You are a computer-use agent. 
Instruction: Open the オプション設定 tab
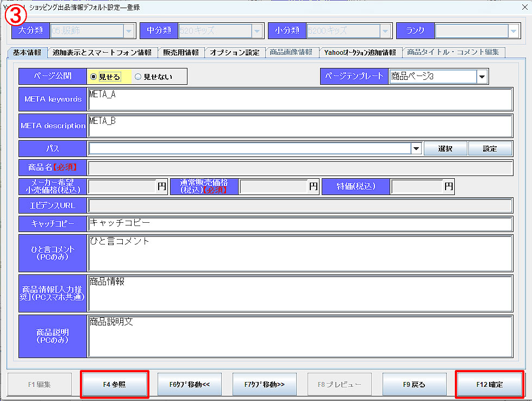[x=235, y=53]
